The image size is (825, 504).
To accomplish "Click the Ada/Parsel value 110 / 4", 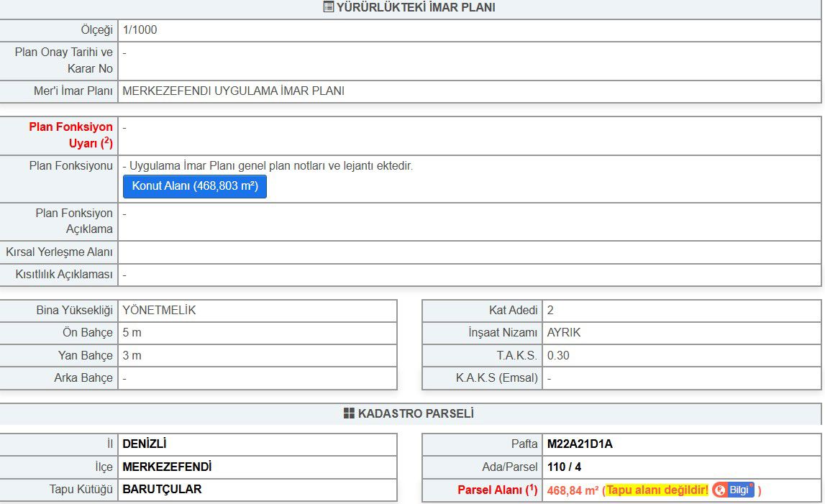I will (x=564, y=467).
